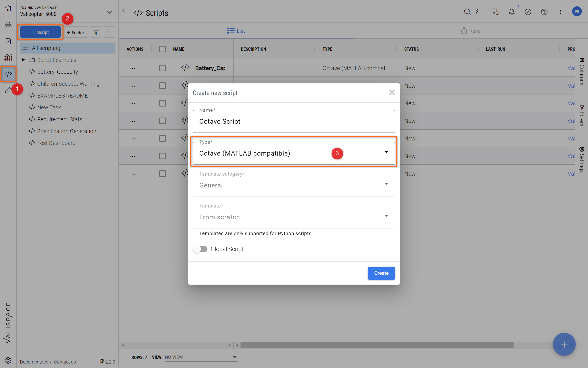Switch to the List tab
This screenshot has width=588, height=368.
tap(236, 31)
